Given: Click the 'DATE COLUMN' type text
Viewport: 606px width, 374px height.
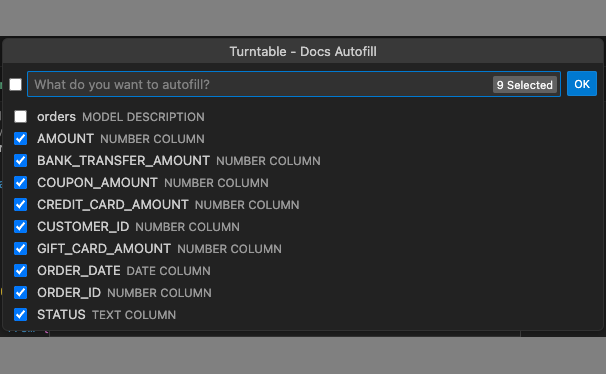Looking at the screenshot, I should tap(169, 271).
